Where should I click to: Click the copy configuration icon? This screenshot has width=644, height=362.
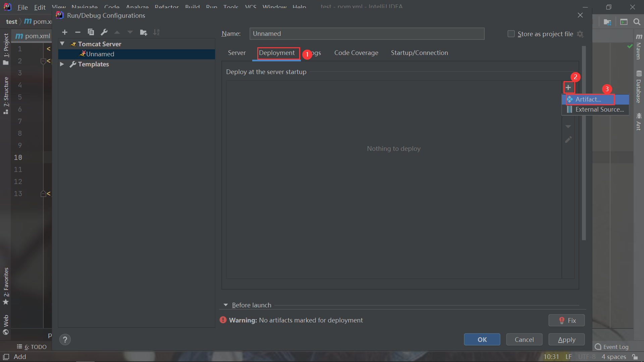(x=91, y=32)
